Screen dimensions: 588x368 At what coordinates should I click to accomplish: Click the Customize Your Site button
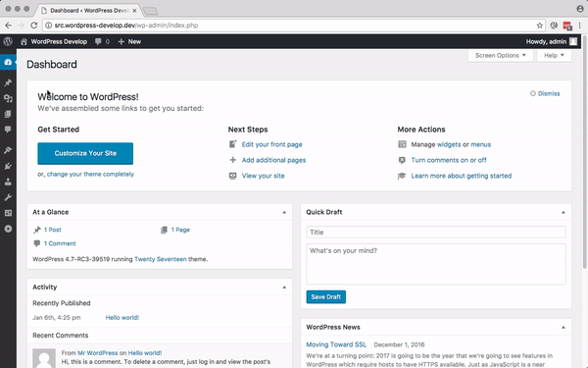tap(85, 153)
